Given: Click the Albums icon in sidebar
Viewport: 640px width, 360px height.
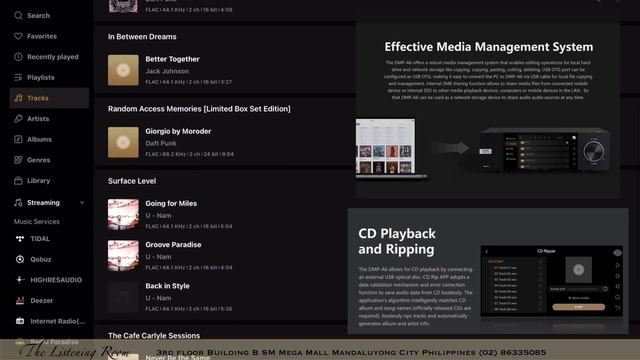Looking at the screenshot, I should 18,139.
